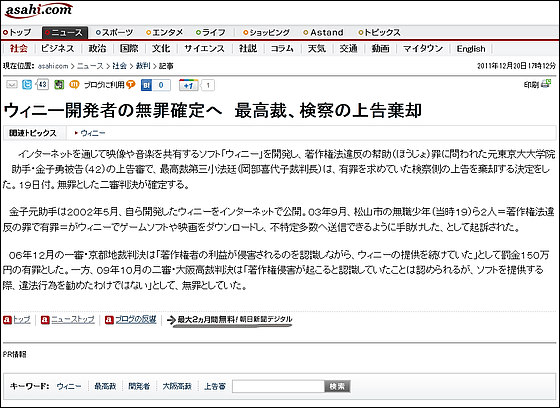Click the orange speech bubble T icon
Image resolution: width=560 pixels, height=408 pixels.
point(131,85)
